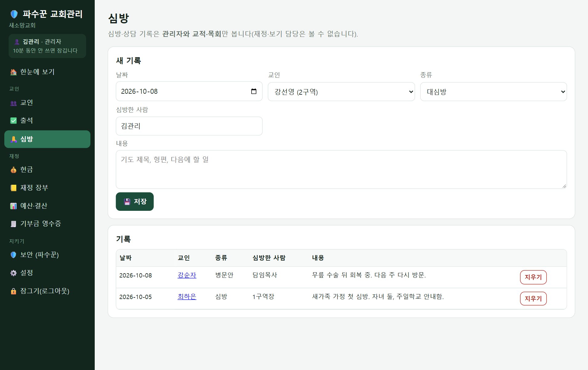Click the people icon next to 교인
Viewport: 588px width, 370px height.
[x=14, y=103]
